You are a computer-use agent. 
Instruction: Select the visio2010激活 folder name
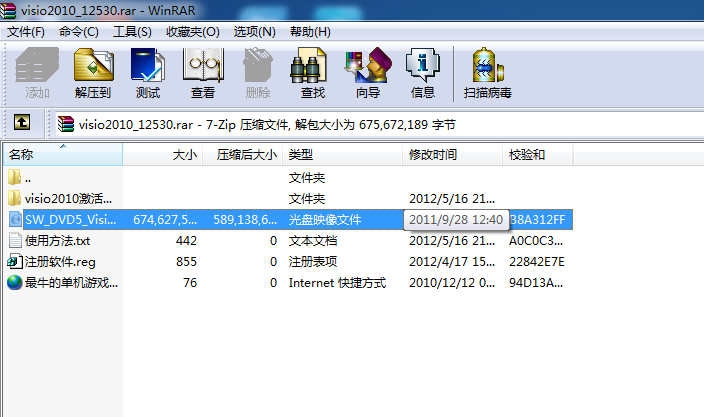pos(68,198)
